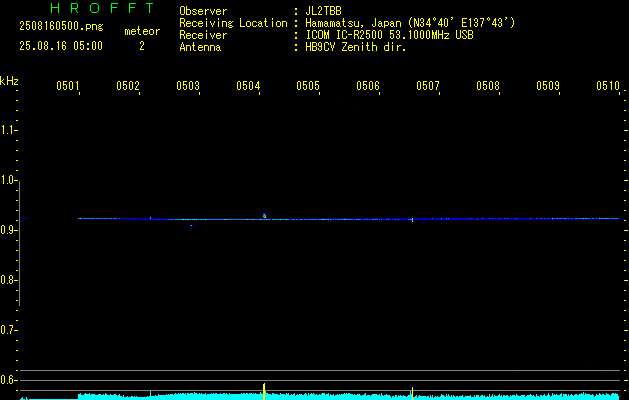Click the bright meteor echo near 0504
Viewport: 629px width, 400px height.
click(264, 215)
